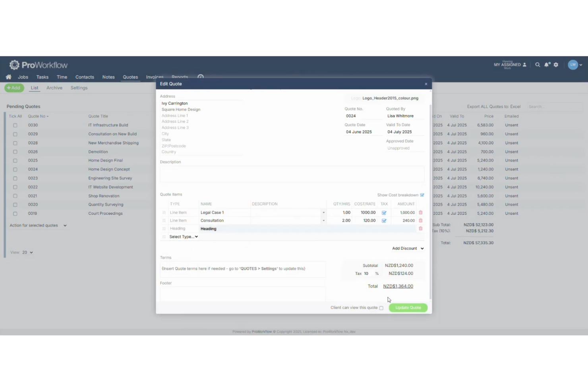This screenshot has width=588, height=392.
Task: Open the notifications bell icon
Action: (547, 64)
